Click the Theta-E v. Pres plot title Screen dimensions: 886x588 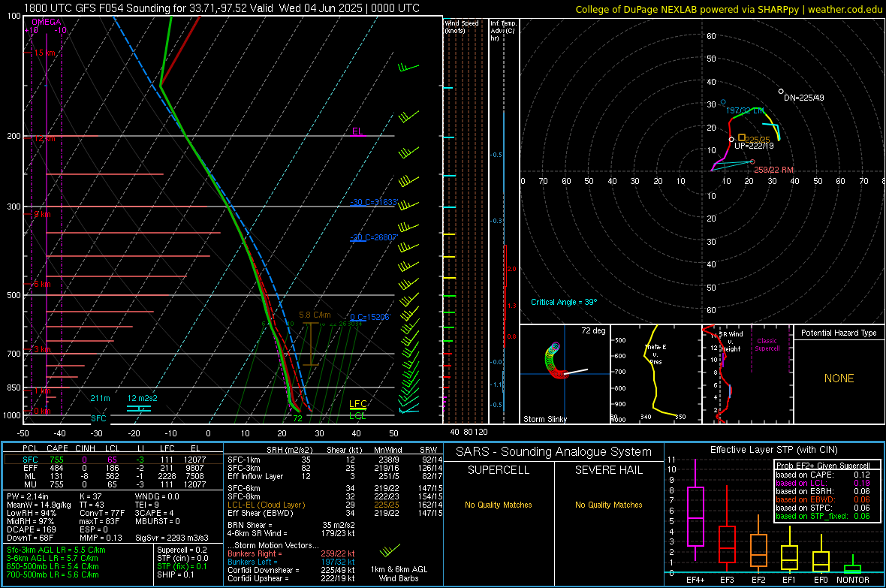[655, 354]
